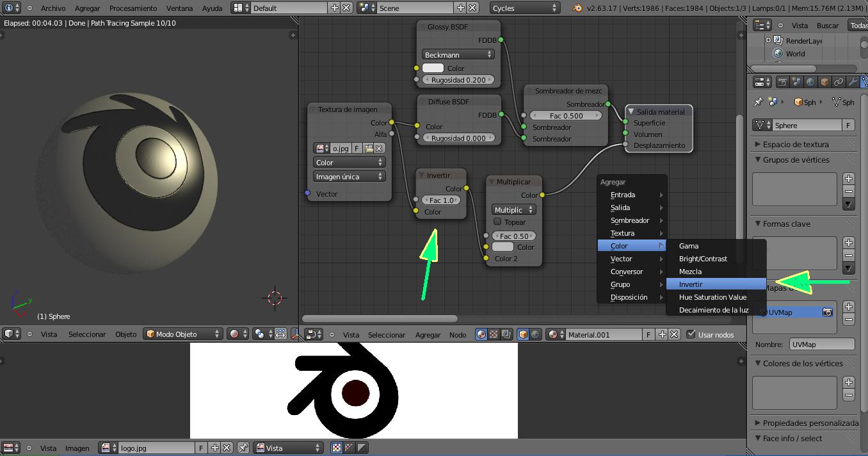Unlink the o.jpg image with the X icon
This screenshot has height=456, width=868.
pyautogui.click(x=379, y=149)
